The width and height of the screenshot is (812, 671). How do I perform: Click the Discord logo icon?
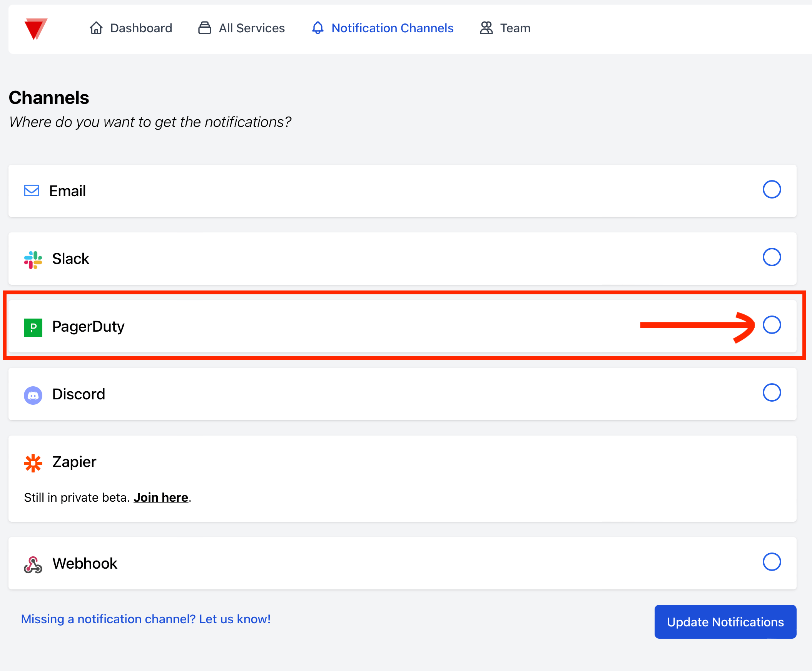pyautogui.click(x=33, y=395)
